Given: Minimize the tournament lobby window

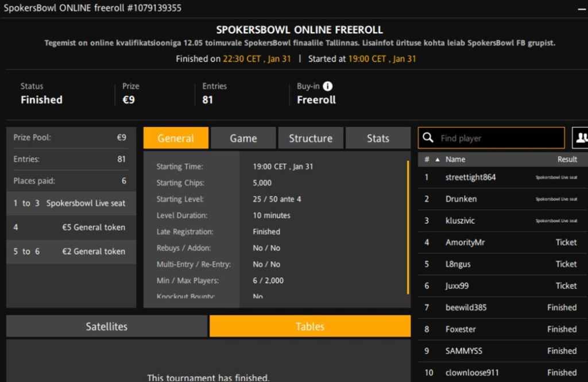Looking at the screenshot, I should coord(581,9).
